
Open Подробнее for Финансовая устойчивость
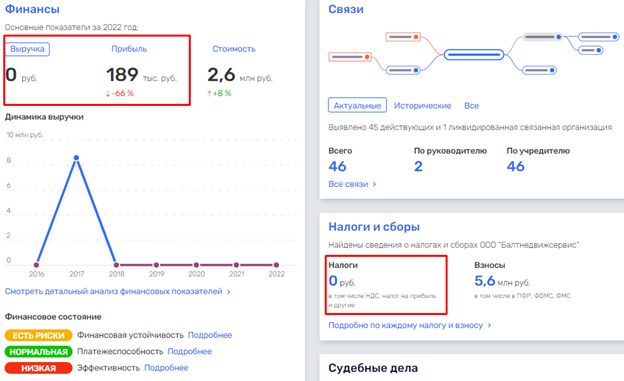tap(210, 335)
